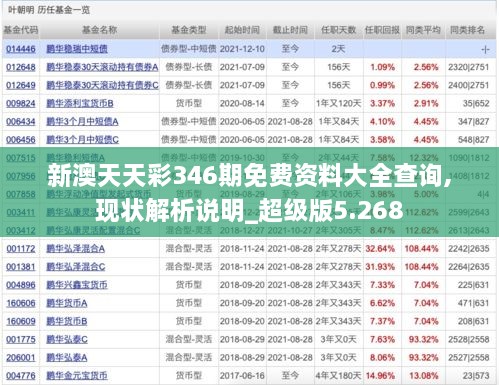Screen dimensions: 499x385
Task: Click fund code 160606 link
Action: (21, 303)
